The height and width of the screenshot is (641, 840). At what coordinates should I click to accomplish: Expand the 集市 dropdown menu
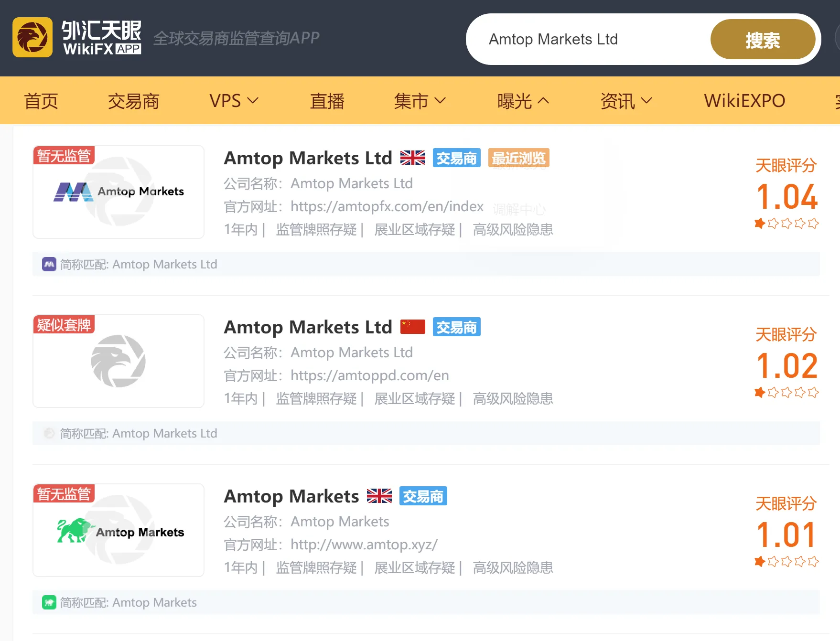[x=420, y=101]
